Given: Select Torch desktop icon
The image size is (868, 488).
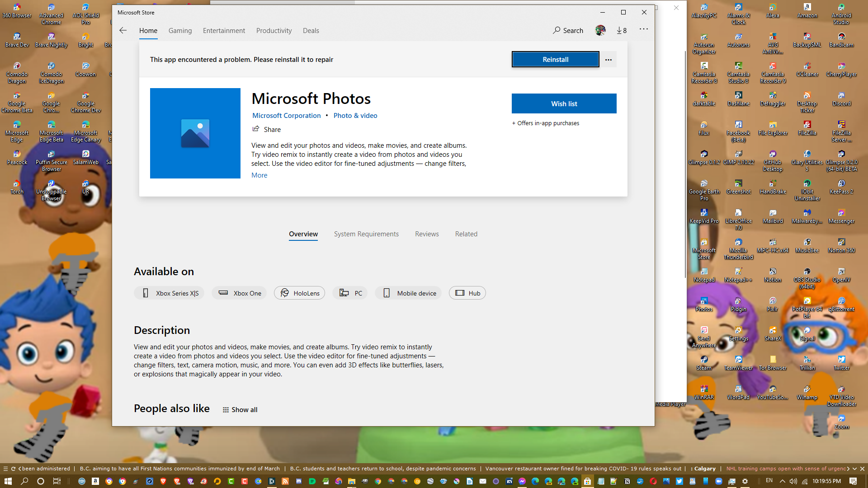Looking at the screenshot, I should [x=17, y=188].
